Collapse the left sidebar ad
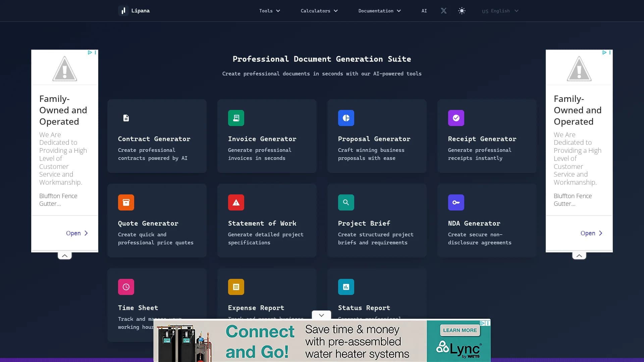644x362 pixels. click(65, 256)
